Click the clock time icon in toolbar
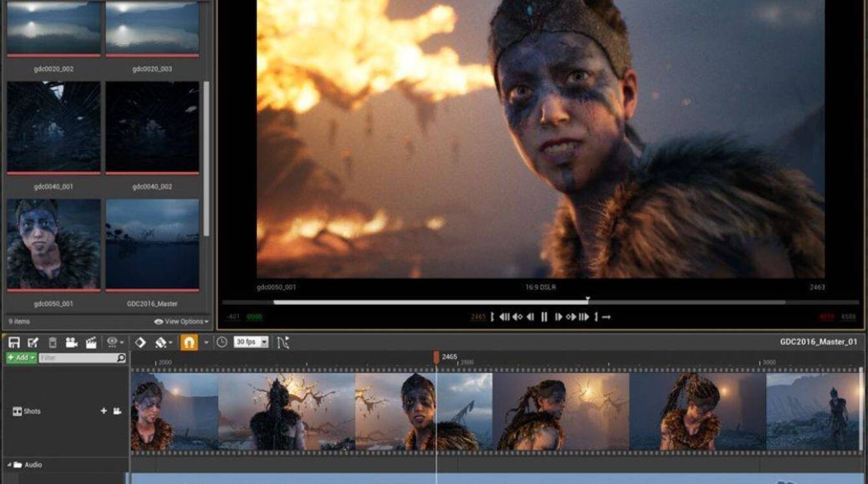Image resolution: width=868 pixels, height=484 pixels. click(222, 342)
